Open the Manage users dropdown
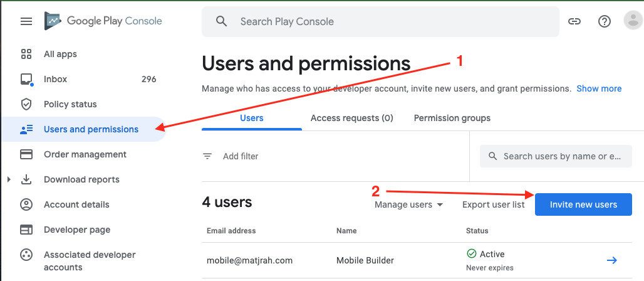The height and width of the screenshot is (281, 644). point(408,204)
